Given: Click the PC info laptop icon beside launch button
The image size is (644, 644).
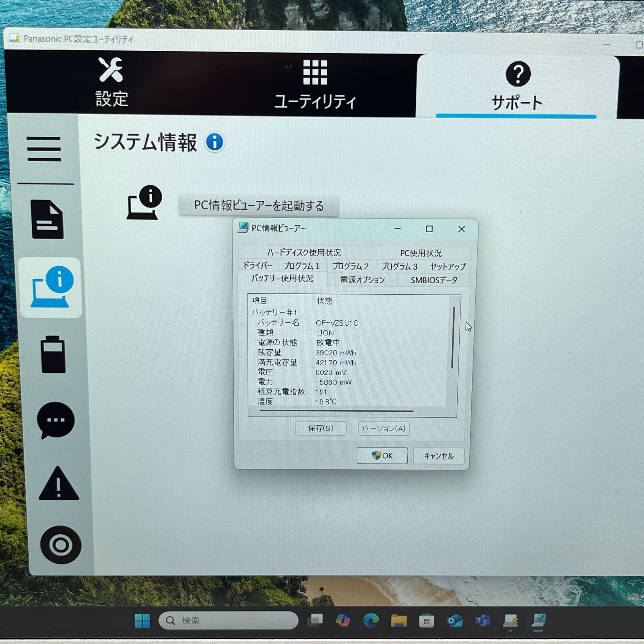Looking at the screenshot, I should point(144,202).
